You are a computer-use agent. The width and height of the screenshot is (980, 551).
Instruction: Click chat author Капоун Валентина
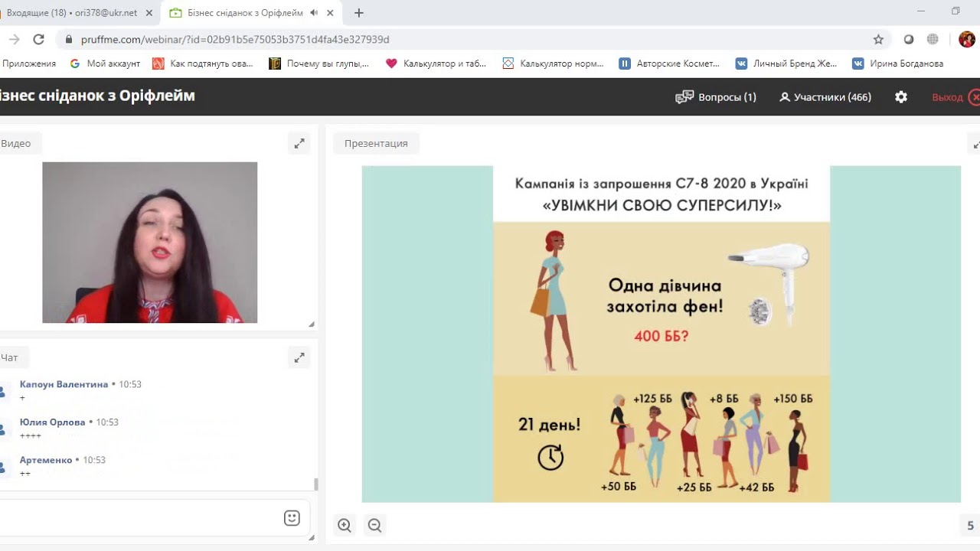point(64,384)
